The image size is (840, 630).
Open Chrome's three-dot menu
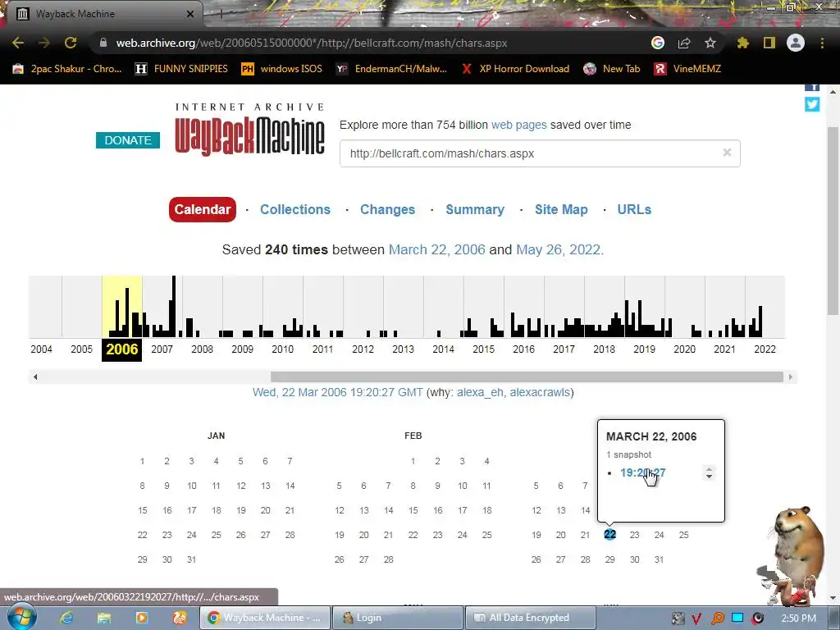coord(822,43)
